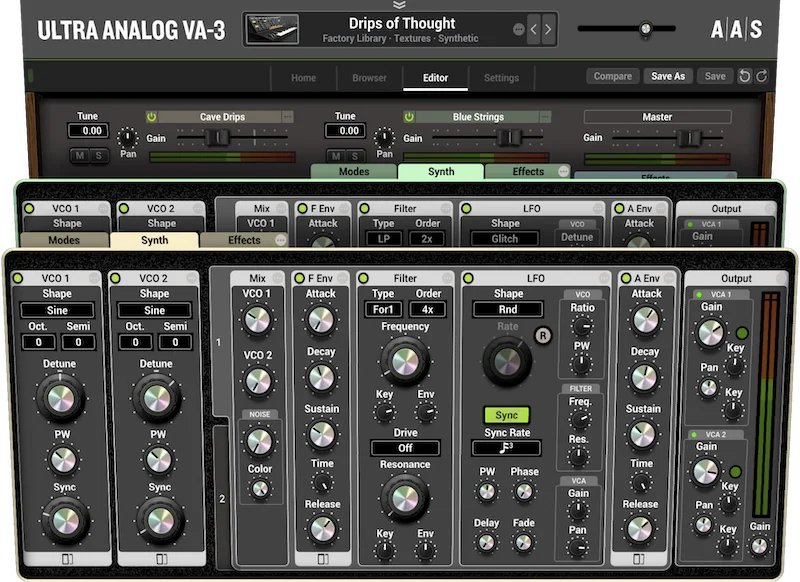The image size is (800, 582).
Task: Disable front VCO 1 module
Action: tap(18, 278)
